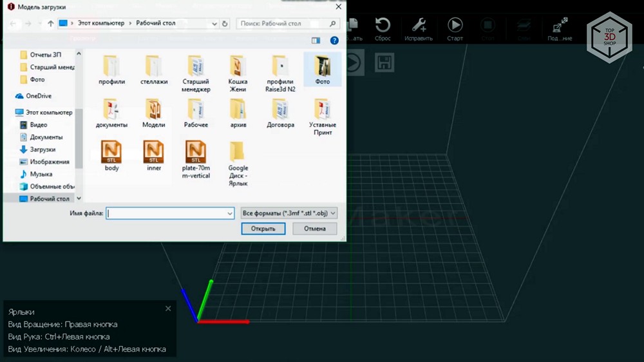Expand Этот компьютер breadcrumb chevron

click(72, 23)
